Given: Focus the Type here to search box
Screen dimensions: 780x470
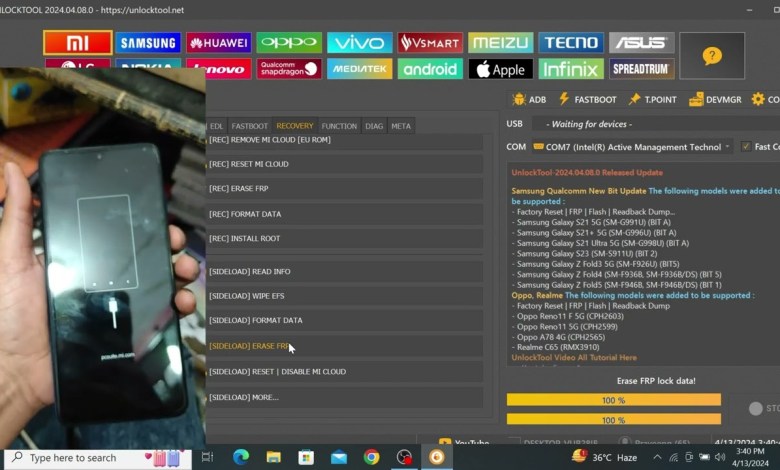Looking at the screenshot, I should tap(98, 458).
